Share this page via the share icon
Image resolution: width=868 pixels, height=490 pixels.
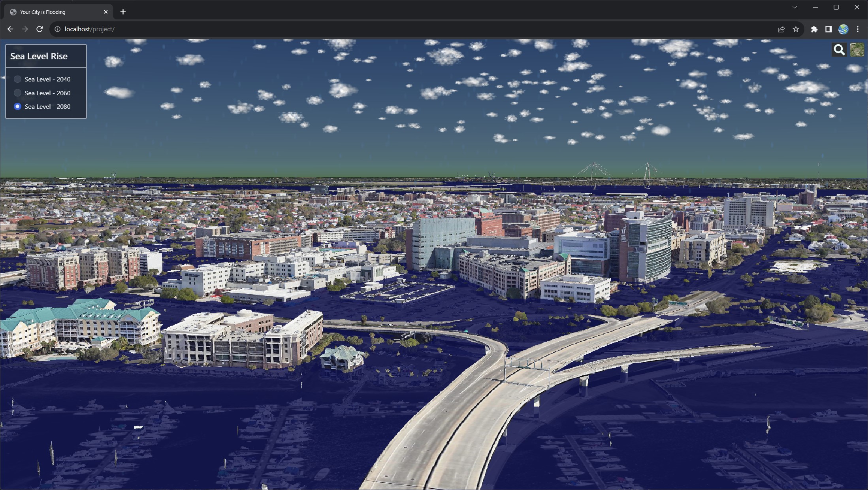tap(781, 29)
